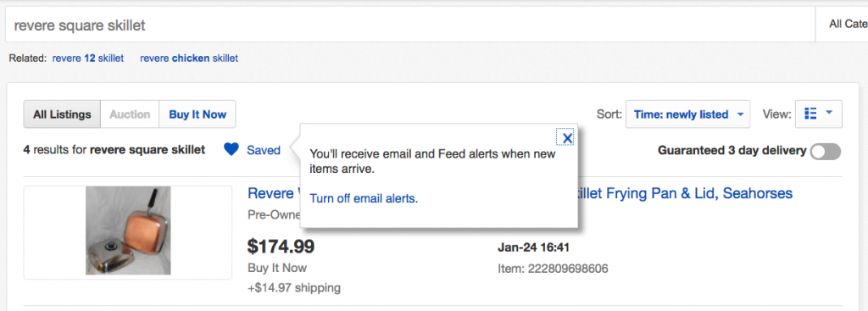Switch to the Buy It Now tab

[x=198, y=114]
